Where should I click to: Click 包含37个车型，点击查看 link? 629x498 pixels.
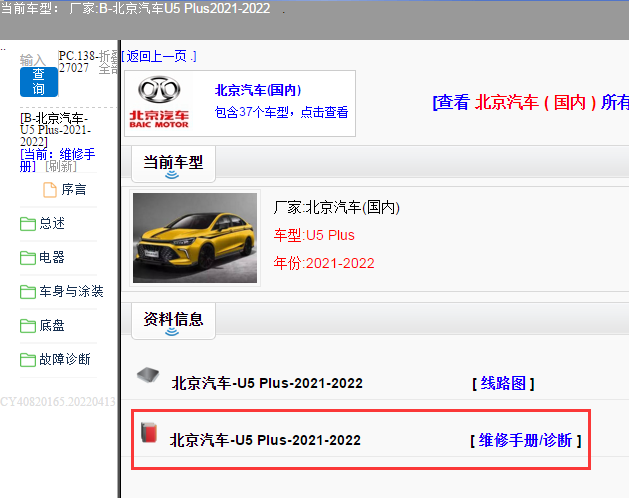click(281, 112)
